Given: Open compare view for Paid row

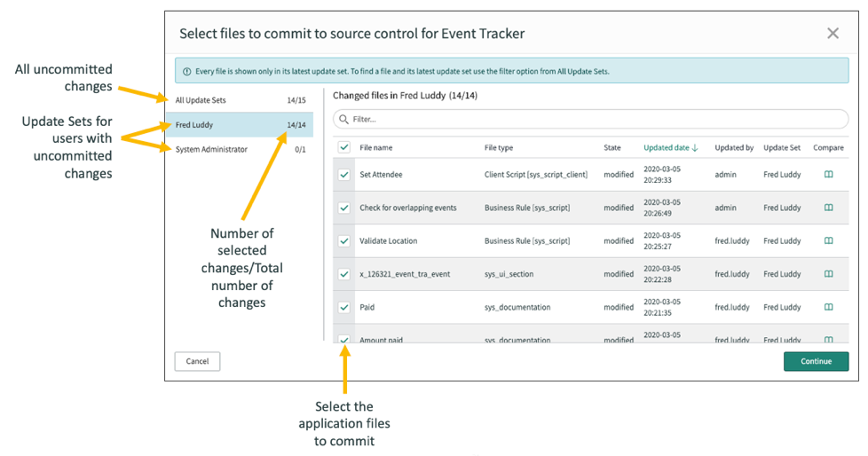Looking at the screenshot, I should (828, 307).
